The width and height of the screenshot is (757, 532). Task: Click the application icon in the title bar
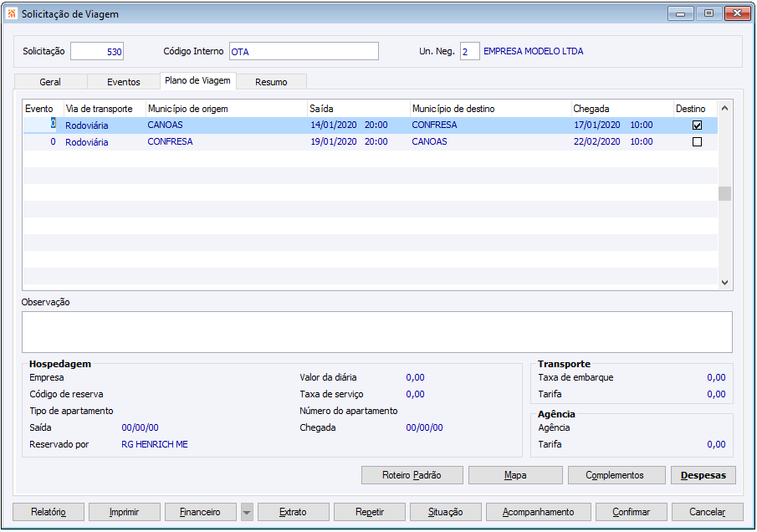[12, 13]
